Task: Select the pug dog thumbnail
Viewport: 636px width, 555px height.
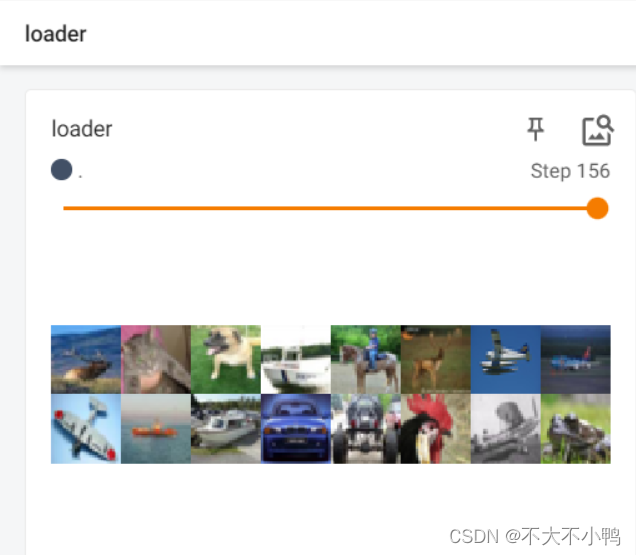Action: pyautogui.click(x=226, y=359)
